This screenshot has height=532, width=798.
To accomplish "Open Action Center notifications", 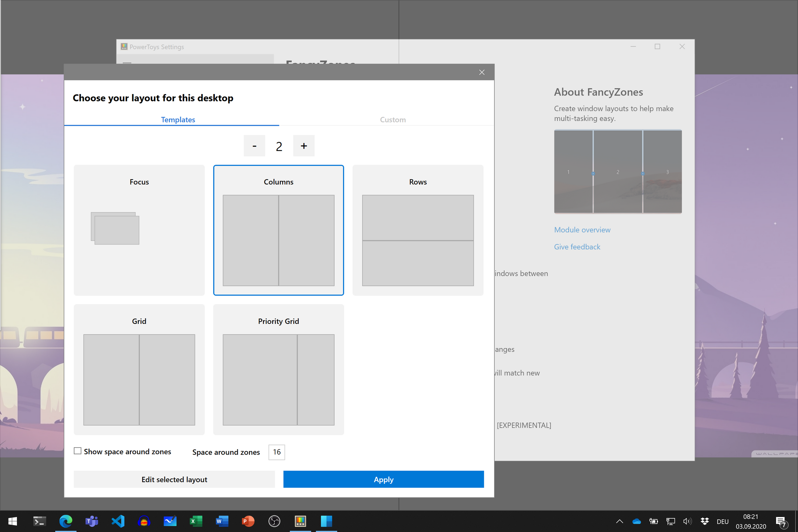I will [781, 521].
